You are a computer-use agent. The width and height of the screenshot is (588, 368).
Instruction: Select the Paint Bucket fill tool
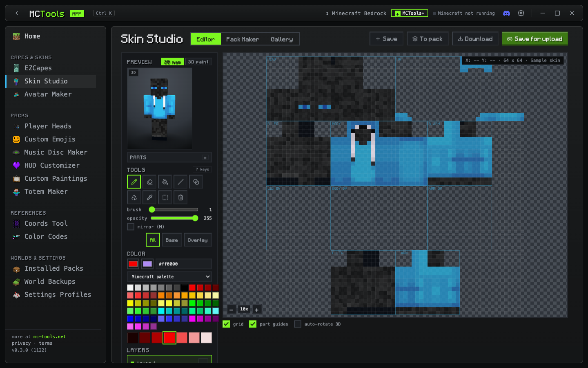click(165, 182)
